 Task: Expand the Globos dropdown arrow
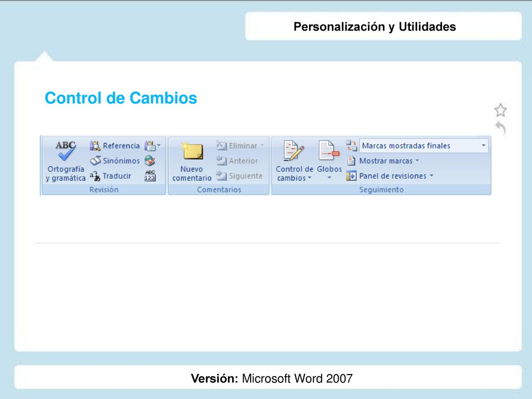329,178
